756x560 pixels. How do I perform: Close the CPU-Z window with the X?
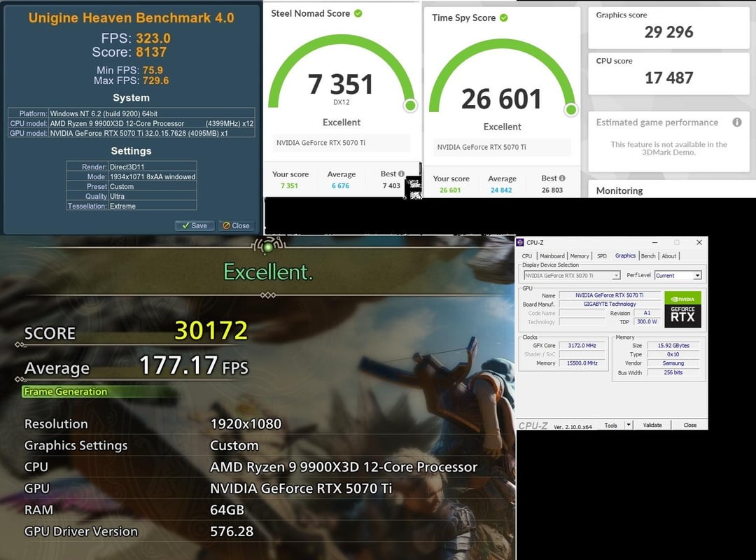pos(699,243)
